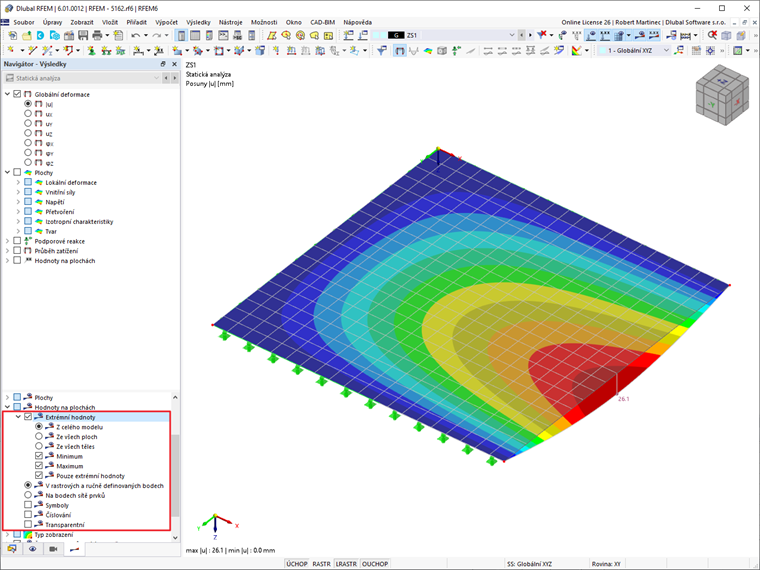Screen dimensions: 760x570
Task: Select the φY rotation radio button
Action: click(x=28, y=153)
